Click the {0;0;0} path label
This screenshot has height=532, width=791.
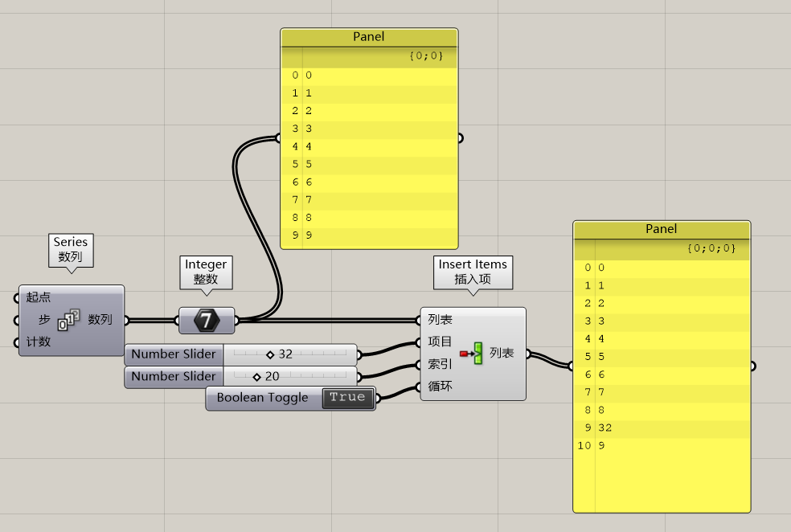coord(711,248)
